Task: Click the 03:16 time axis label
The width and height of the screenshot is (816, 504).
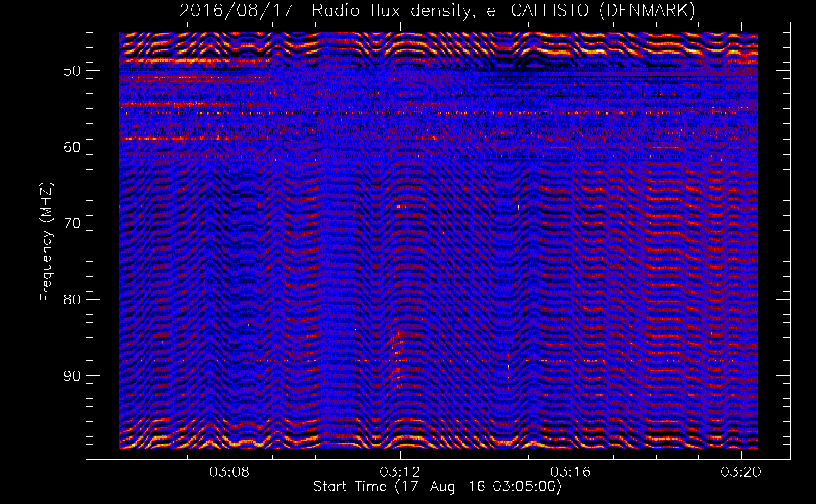Action: pos(571,472)
